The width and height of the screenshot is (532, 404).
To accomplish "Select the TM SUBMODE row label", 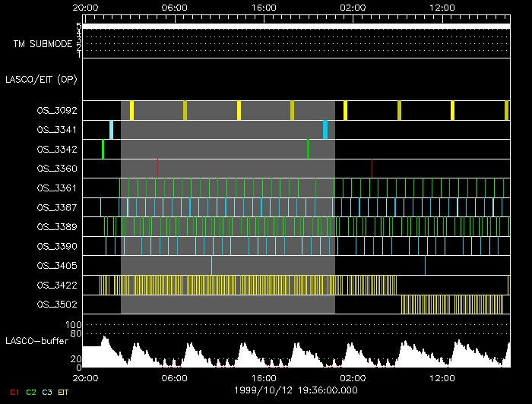I will (43, 44).
